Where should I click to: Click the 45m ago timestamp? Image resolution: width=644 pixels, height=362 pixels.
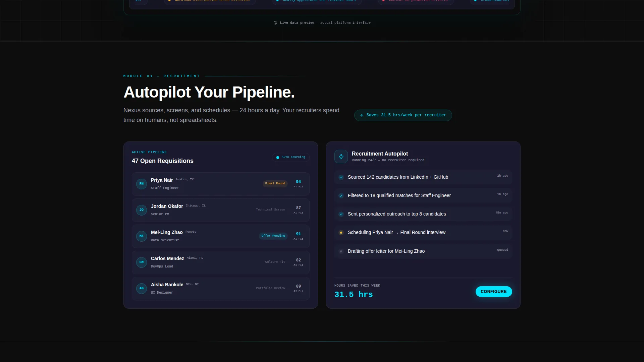click(x=502, y=213)
